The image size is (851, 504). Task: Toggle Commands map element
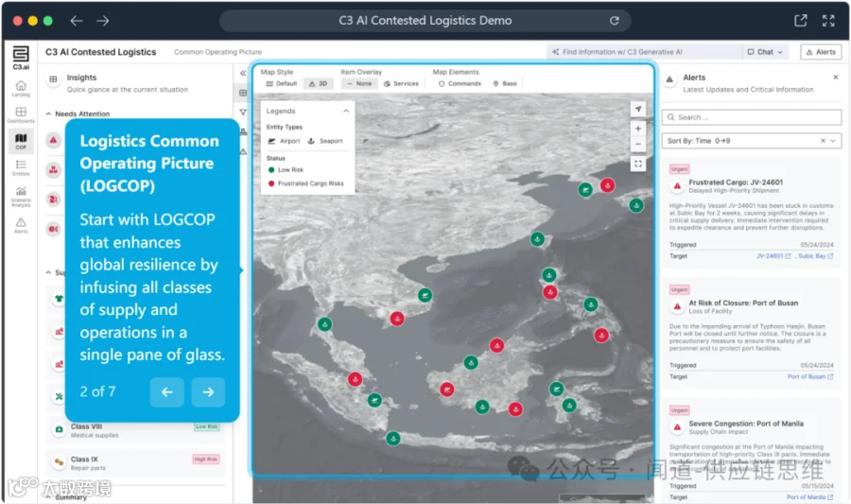click(x=460, y=83)
